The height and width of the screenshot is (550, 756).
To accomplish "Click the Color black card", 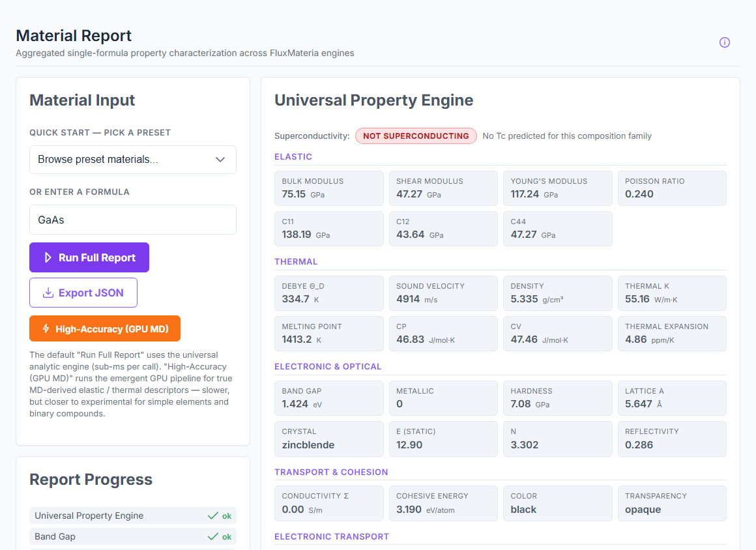I will (557, 503).
